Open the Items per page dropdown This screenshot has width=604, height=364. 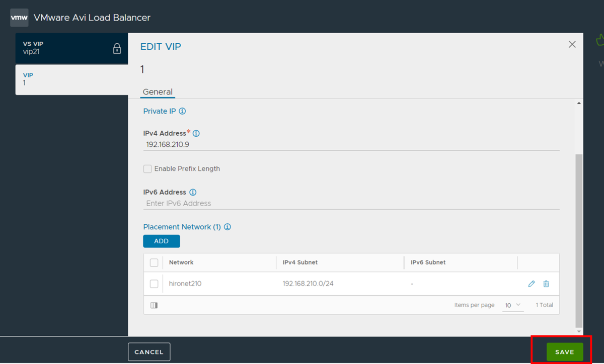(x=513, y=306)
